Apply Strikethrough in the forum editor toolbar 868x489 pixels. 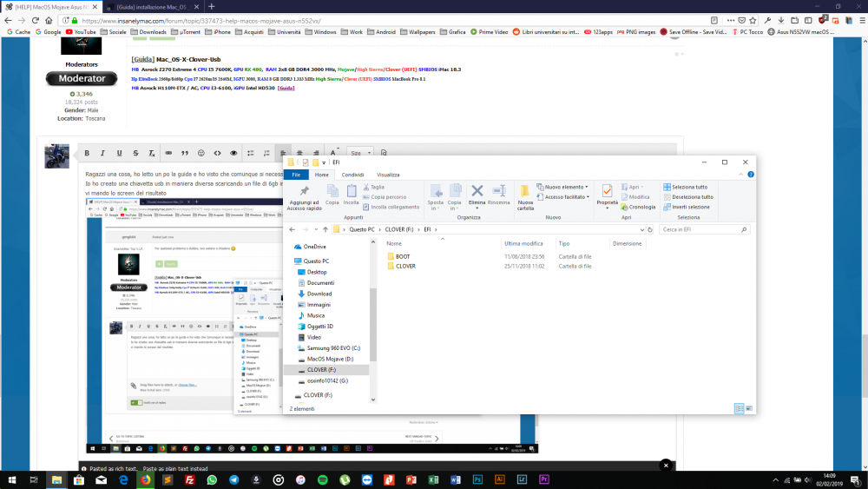click(x=135, y=154)
